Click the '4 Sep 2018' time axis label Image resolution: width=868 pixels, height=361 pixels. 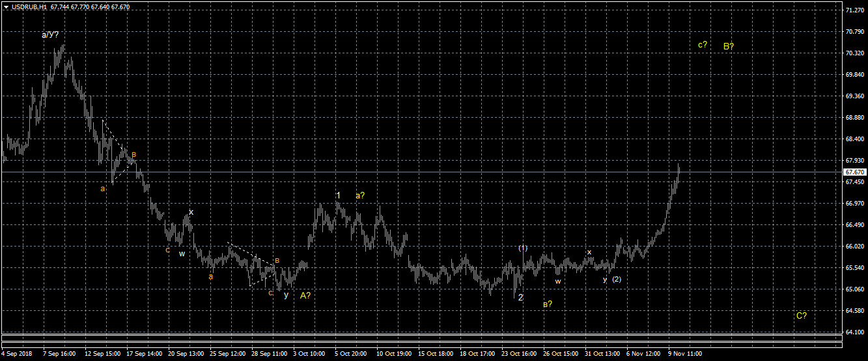coord(17,354)
